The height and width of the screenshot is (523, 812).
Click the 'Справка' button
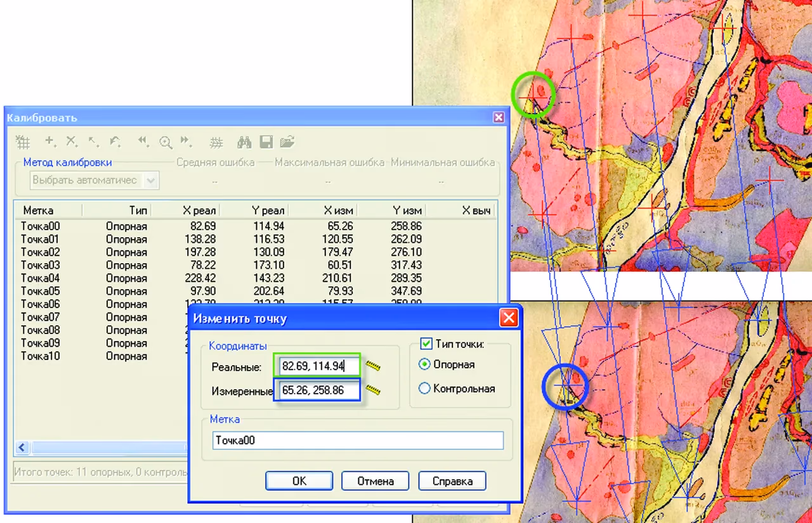(x=452, y=481)
